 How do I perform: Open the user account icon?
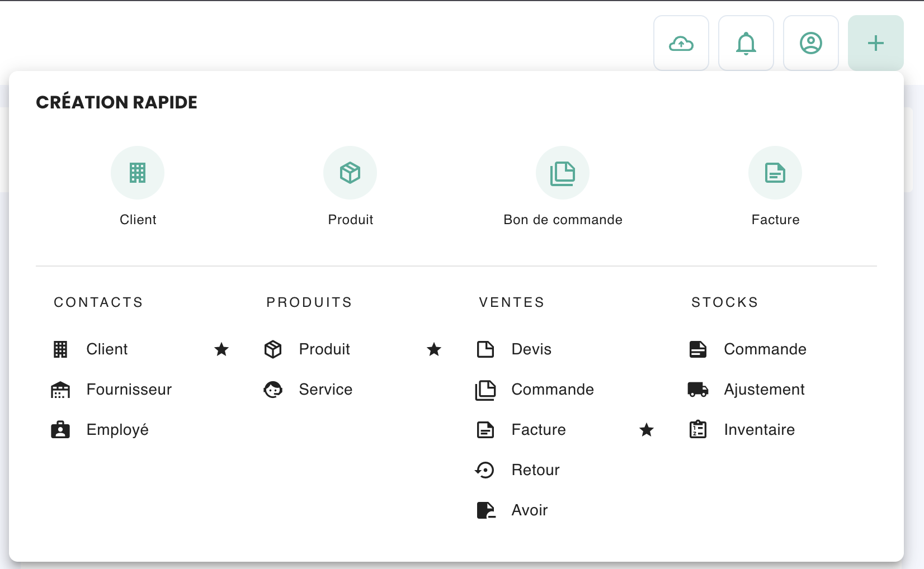click(x=810, y=43)
